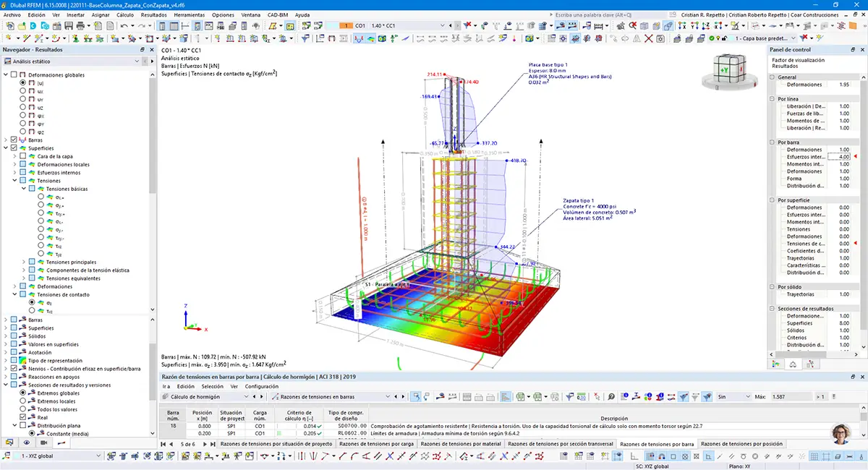Image resolution: width=868 pixels, height=470 pixels.
Task: Switch to Razones de tensiones por material tab
Action: point(461,443)
